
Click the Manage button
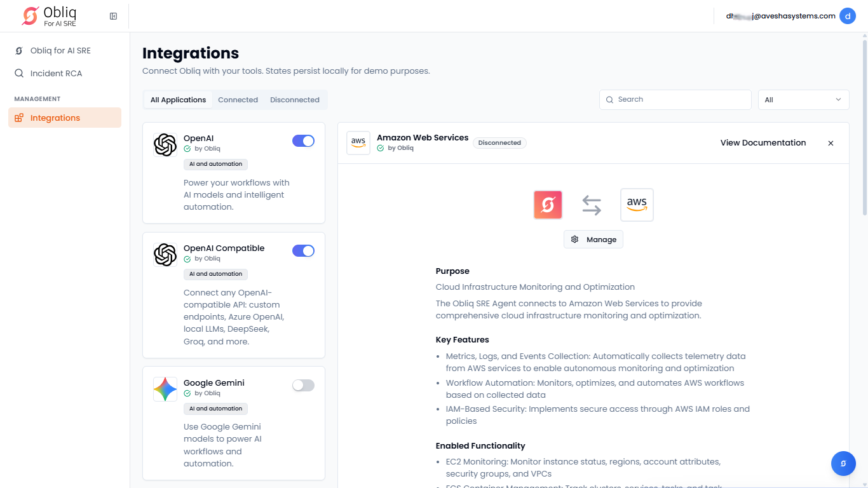(593, 240)
